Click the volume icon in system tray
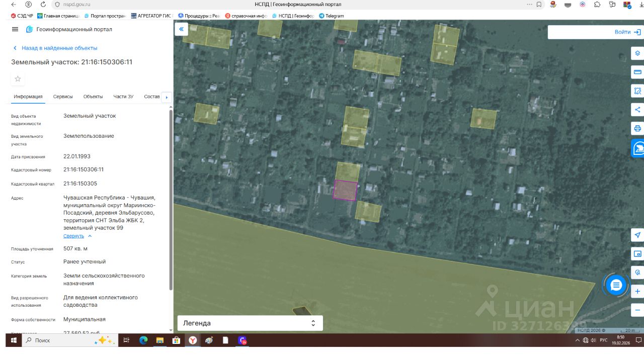 coord(594,340)
